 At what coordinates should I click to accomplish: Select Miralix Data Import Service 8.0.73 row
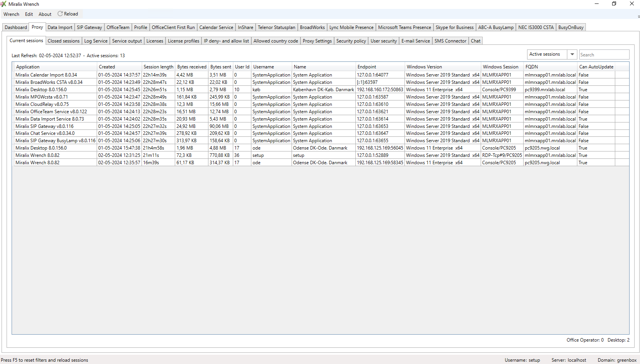pos(320,119)
